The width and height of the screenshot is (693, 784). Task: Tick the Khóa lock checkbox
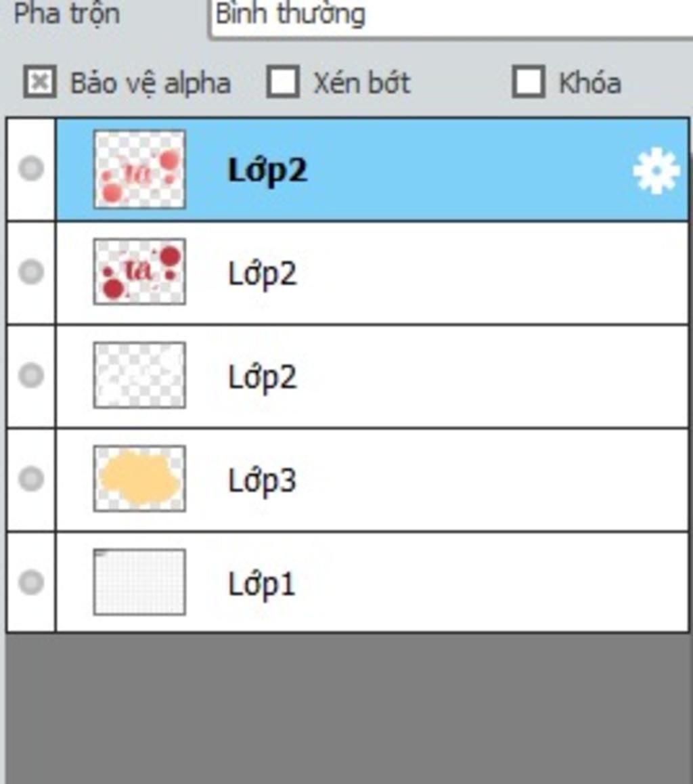click(x=528, y=81)
